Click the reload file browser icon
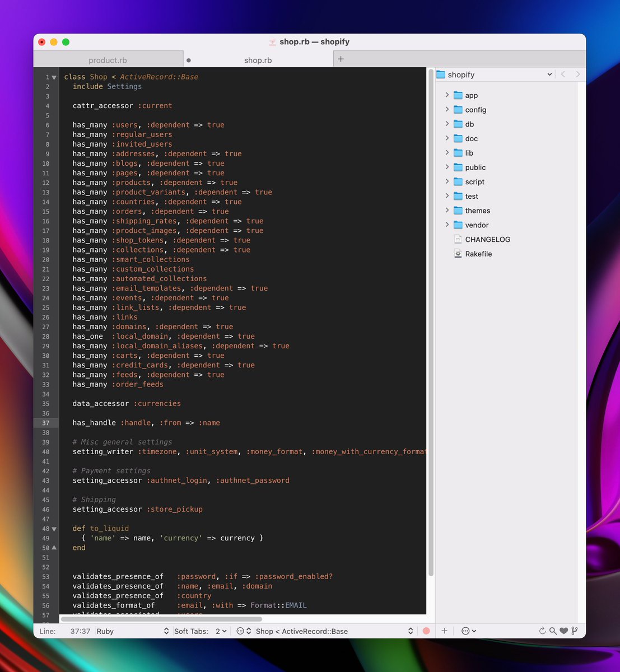The height and width of the screenshot is (672, 620). [542, 631]
